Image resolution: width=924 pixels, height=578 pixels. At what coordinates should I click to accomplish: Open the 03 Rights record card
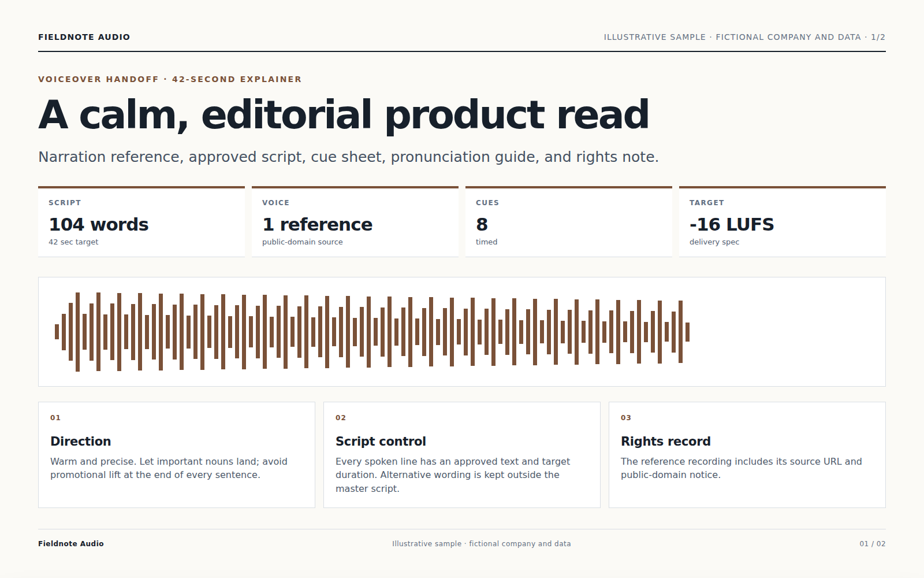coord(747,455)
